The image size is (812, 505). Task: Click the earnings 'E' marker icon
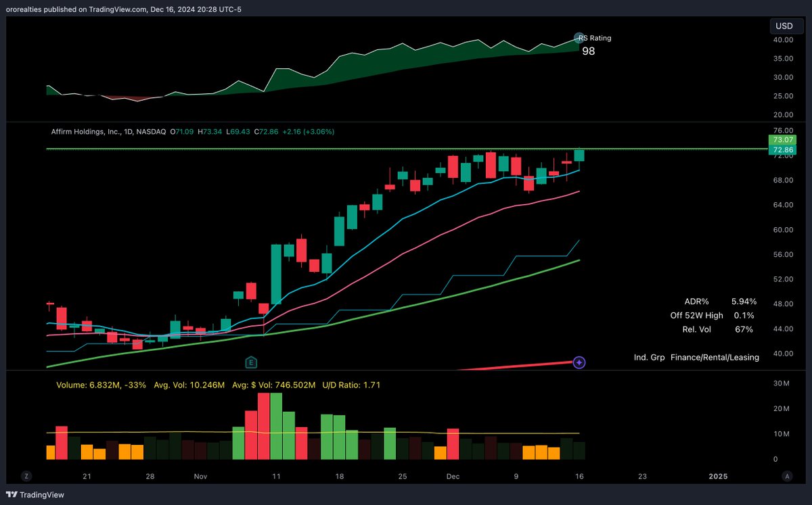(x=252, y=362)
